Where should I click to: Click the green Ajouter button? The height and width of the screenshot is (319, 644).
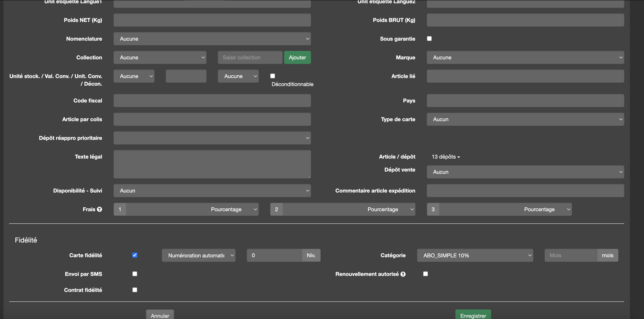click(x=297, y=58)
